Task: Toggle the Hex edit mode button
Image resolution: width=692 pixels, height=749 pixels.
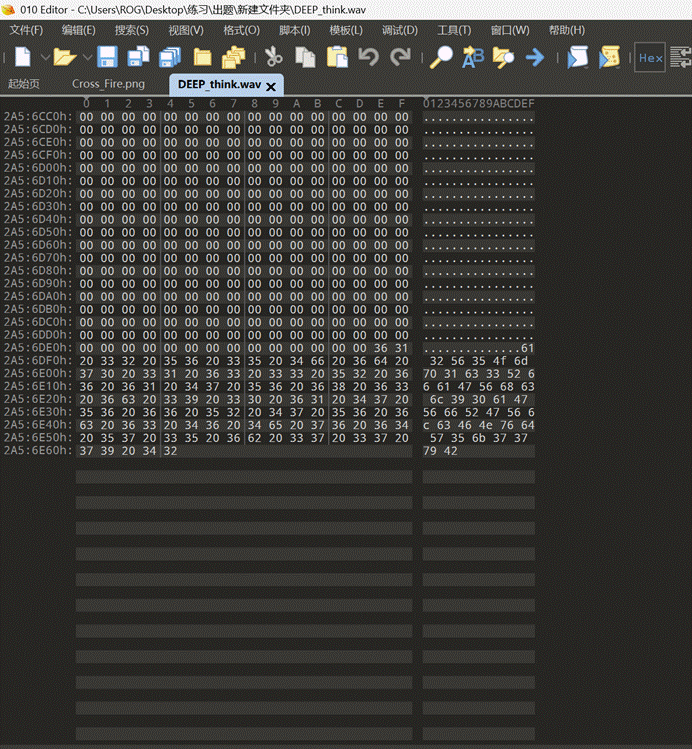Action: point(650,57)
